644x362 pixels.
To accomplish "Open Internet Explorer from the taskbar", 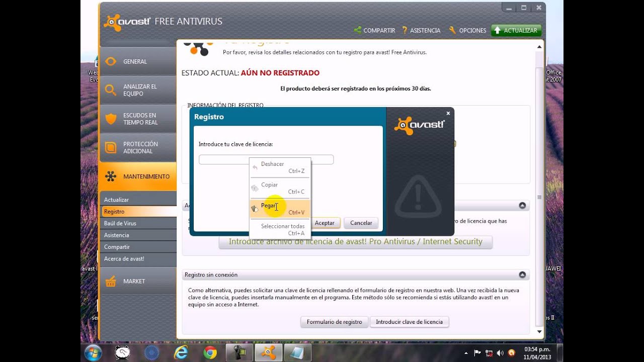I will [x=182, y=352].
